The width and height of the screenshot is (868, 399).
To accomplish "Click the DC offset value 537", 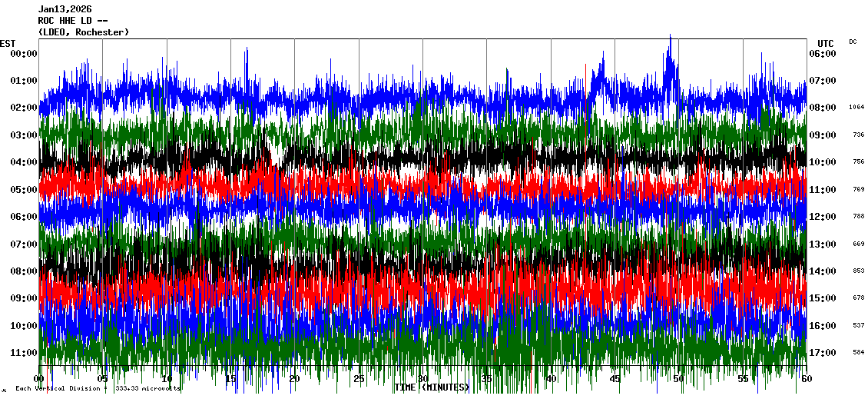I will pos(858,326).
